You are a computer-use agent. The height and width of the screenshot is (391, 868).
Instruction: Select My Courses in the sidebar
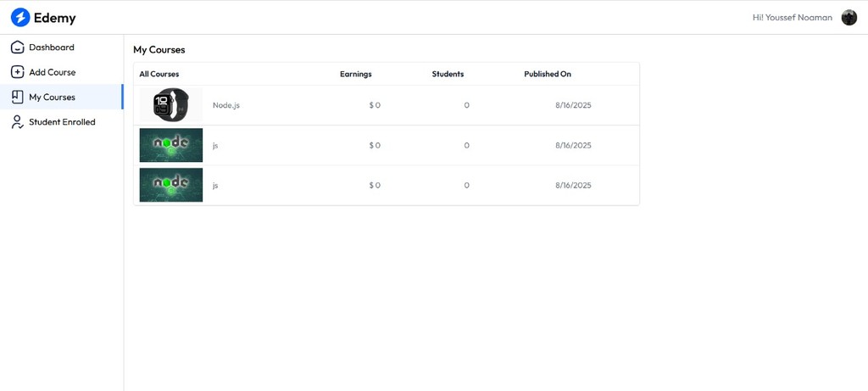pos(53,97)
